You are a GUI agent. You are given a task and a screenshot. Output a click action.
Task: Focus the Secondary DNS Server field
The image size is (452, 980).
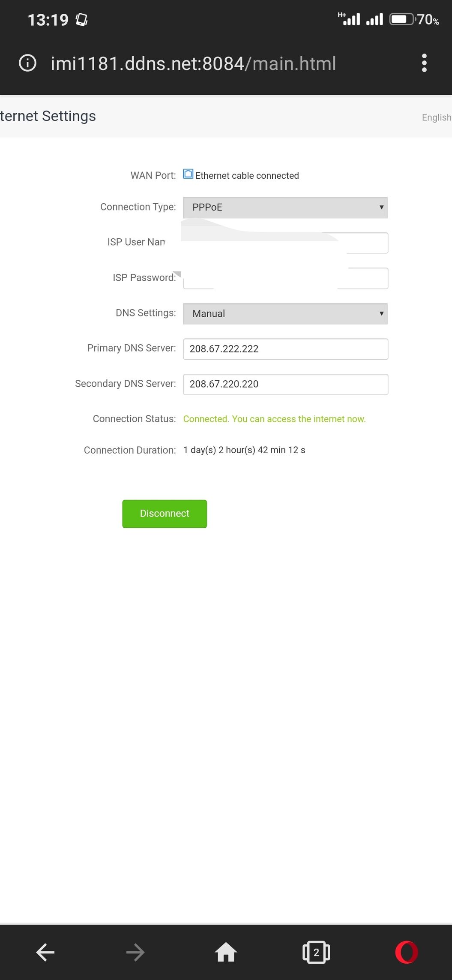click(x=286, y=384)
